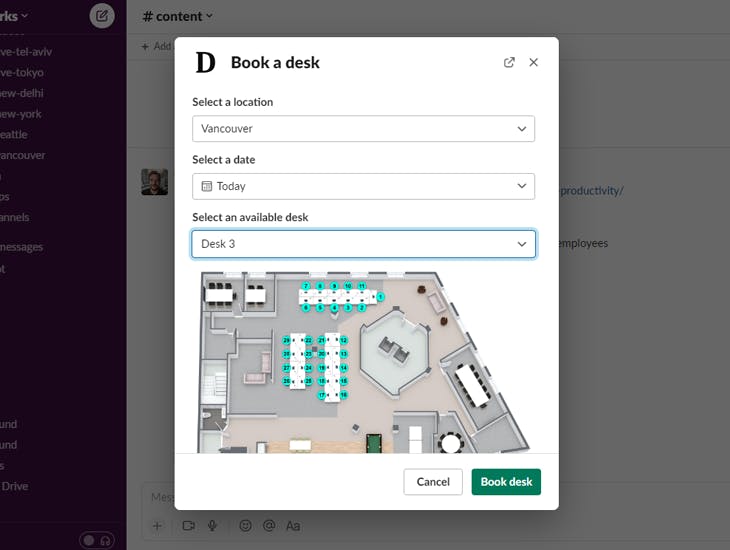Open the Select a location dropdown showing Vancouver
730x550 pixels.
(363, 129)
